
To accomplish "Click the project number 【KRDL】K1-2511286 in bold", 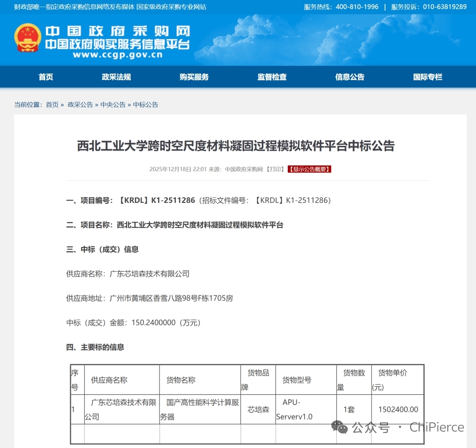I will coord(156,201).
